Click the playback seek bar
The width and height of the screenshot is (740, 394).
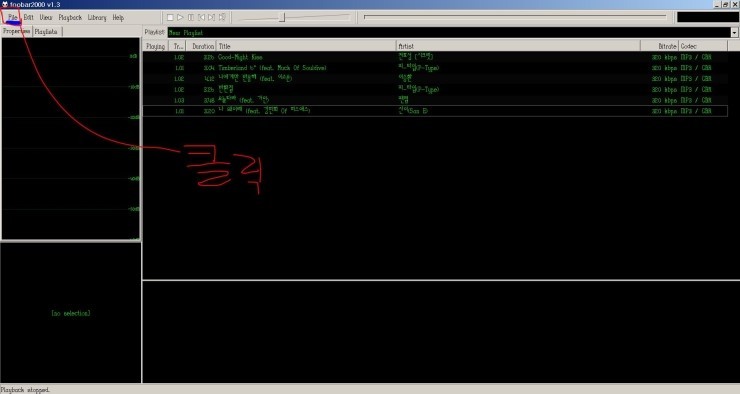(x=515, y=17)
